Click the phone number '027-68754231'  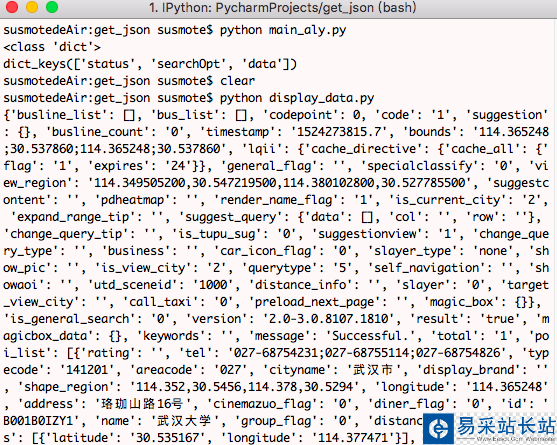(276, 353)
